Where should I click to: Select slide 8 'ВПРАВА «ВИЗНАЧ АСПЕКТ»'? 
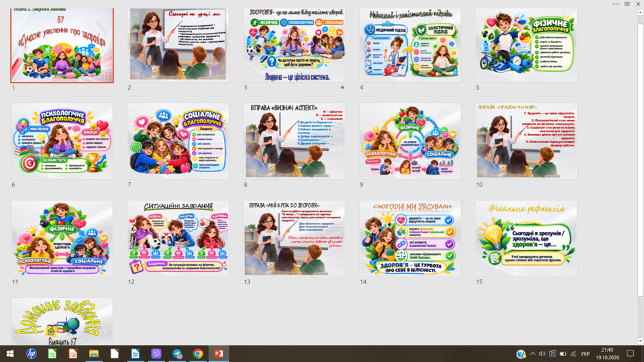(294, 141)
